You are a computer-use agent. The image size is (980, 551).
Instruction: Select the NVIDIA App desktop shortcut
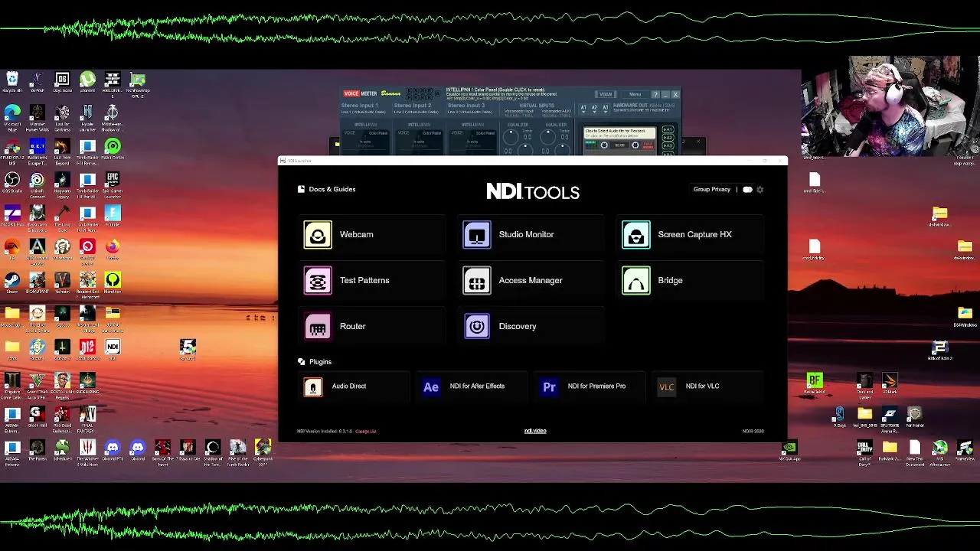(789, 452)
